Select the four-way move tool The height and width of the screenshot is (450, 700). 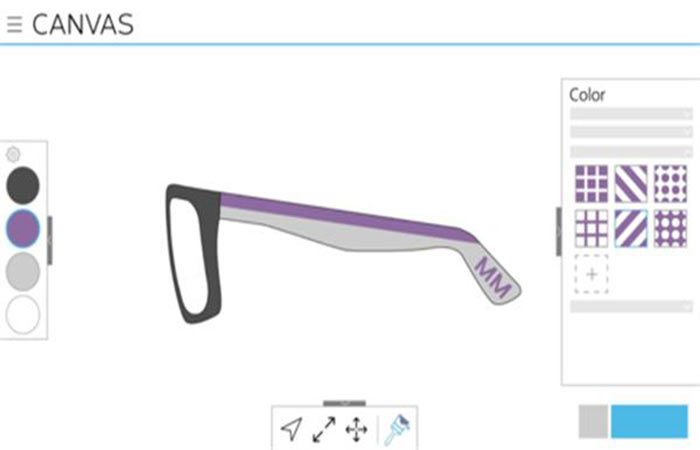357,429
